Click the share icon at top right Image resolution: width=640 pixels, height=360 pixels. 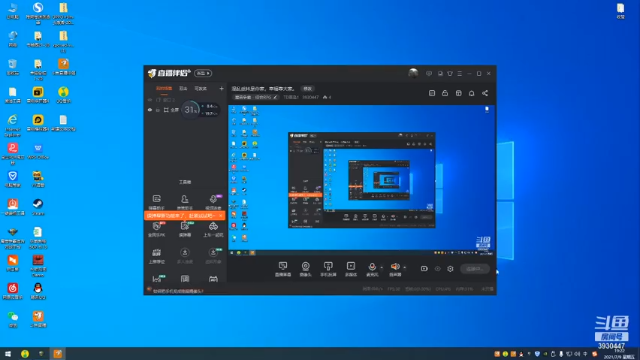[485, 93]
